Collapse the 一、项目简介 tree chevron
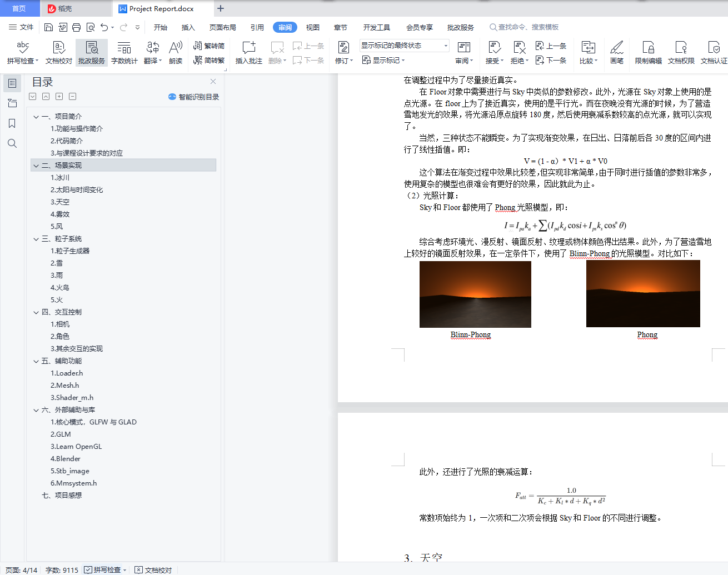This screenshot has height=575, width=728. pos(36,117)
